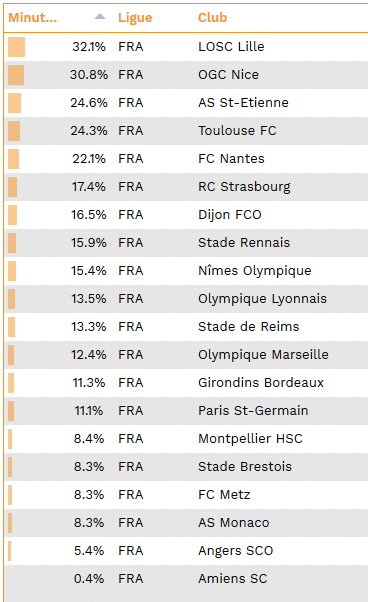Screen dimensions: 368x602
Task: Click the 32.1% percentage bar
Action: pos(17,47)
